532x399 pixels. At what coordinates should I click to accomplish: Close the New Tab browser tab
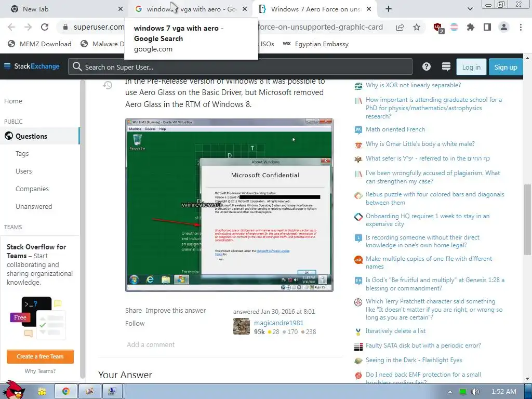coord(121,9)
